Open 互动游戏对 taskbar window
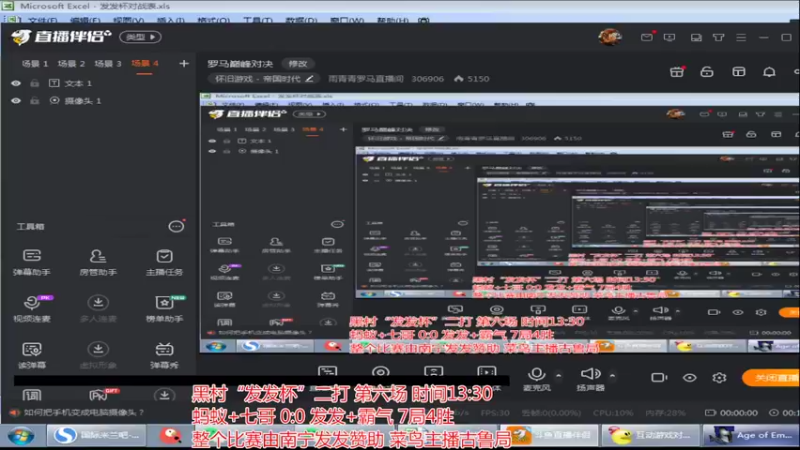Viewport: 800px width, 450px height. pyautogui.click(x=649, y=435)
